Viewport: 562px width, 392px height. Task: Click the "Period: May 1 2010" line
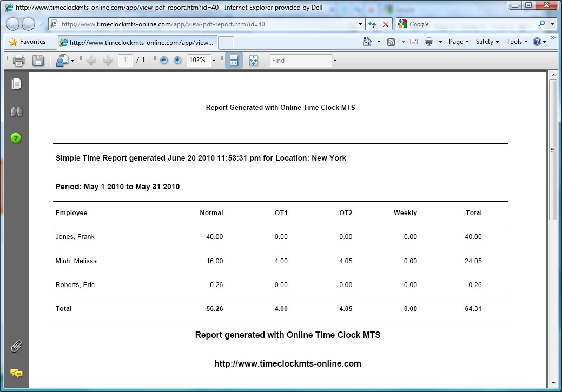tap(117, 187)
